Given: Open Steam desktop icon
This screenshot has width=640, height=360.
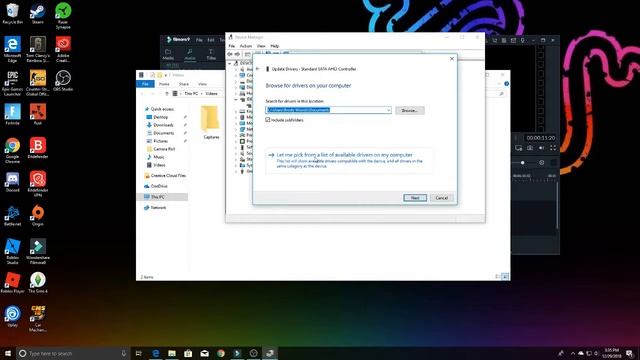Looking at the screenshot, I should (38, 13).
